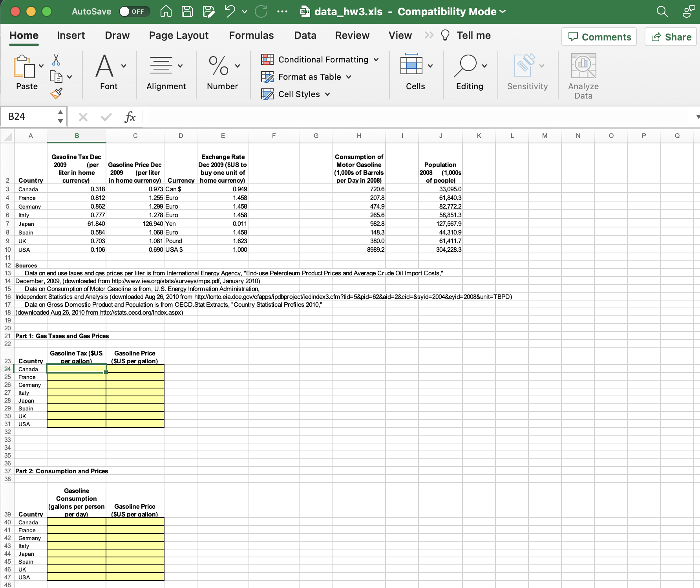Click the Home icon in title bar

coord(166,11)
